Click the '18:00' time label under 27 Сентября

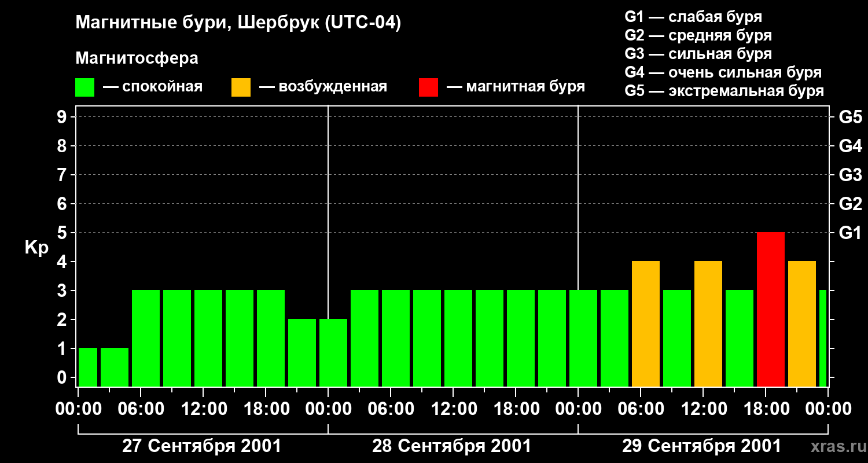point(266,409)
